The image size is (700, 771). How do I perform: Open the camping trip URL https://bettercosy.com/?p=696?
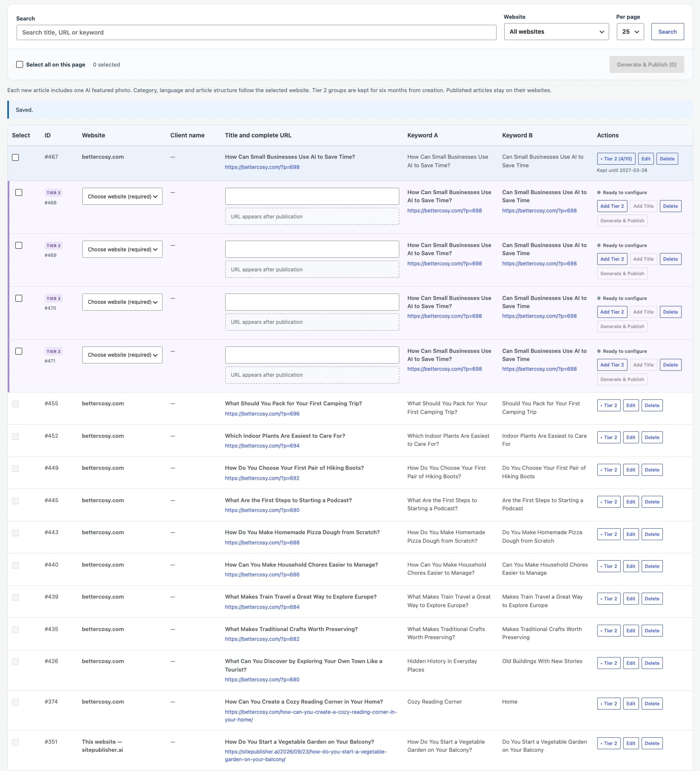[x=262, y=414]
